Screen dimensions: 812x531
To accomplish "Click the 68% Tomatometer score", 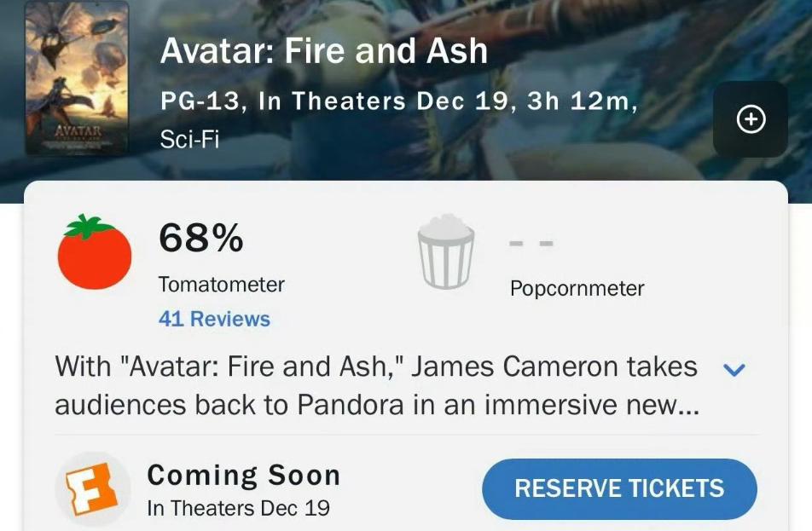I will click(200, 239).
